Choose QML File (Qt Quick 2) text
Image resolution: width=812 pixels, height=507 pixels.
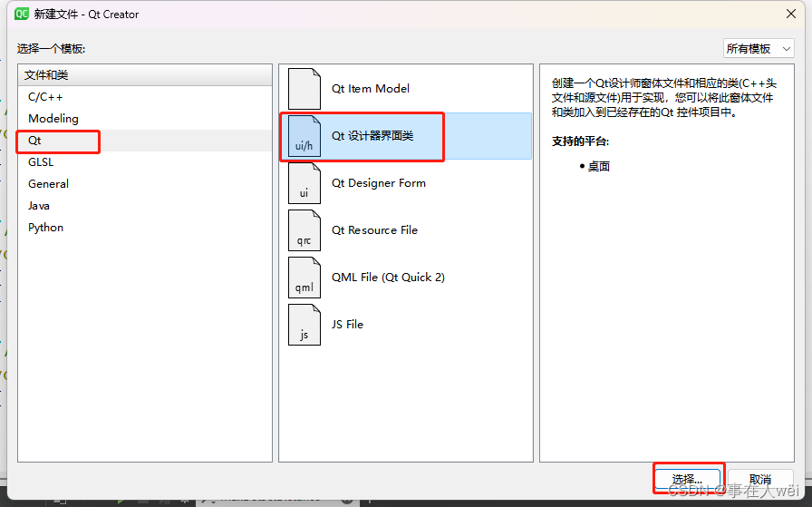tap(389, 278)
